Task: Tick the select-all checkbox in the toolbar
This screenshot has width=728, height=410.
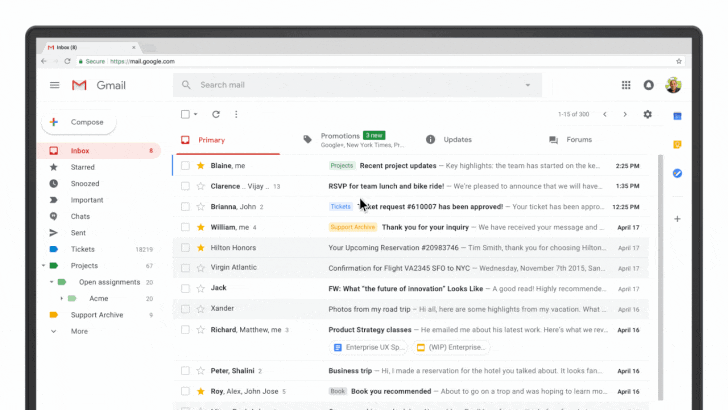Action: (185, 114)
